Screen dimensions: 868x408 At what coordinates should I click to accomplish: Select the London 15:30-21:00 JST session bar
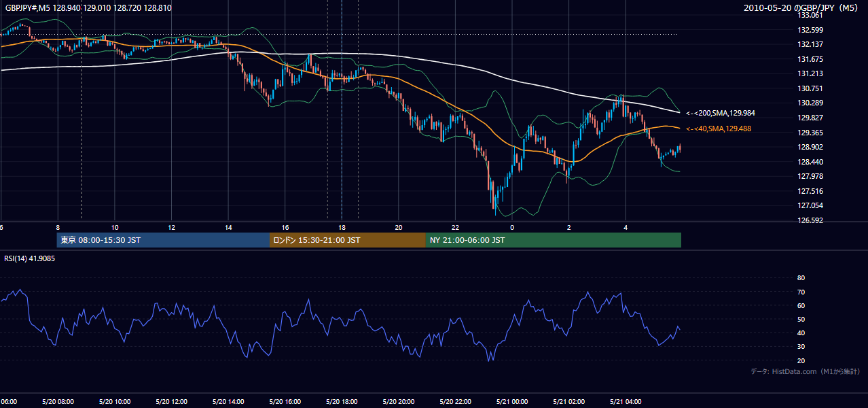pos(348,240)
